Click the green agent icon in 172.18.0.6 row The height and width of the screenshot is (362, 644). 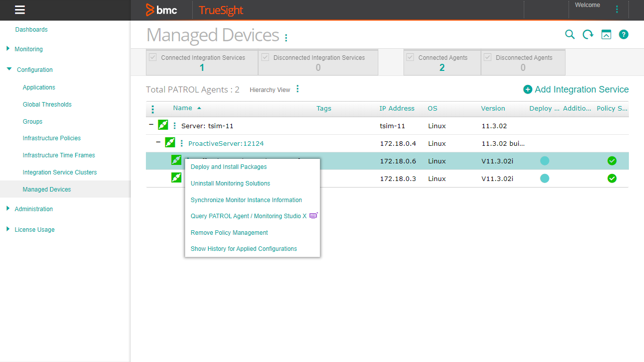click(x=176, y=160)
